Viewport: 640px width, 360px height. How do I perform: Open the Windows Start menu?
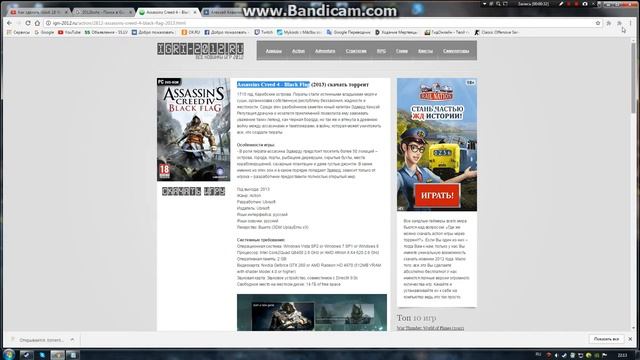point(9,354)
